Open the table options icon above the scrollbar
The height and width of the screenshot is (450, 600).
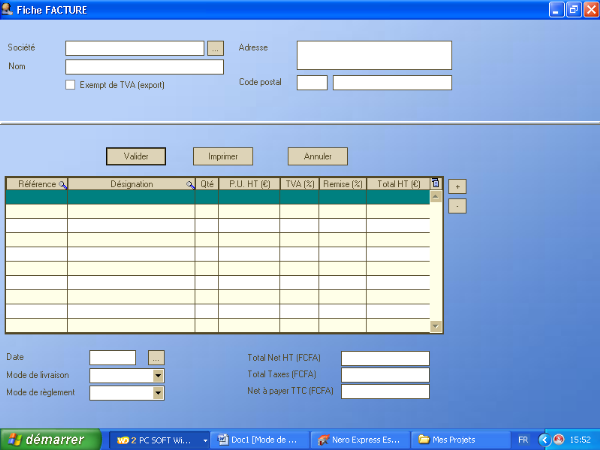click(x=435, y=183)
